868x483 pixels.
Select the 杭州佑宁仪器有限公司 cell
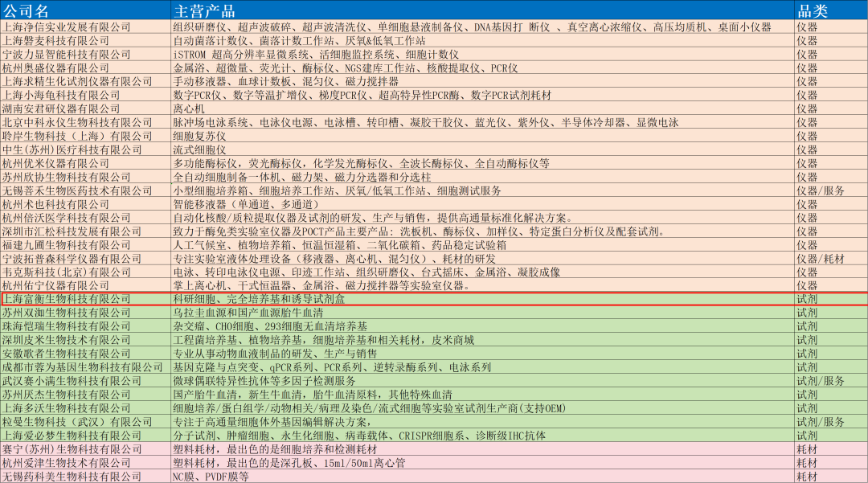tap(85, 286)
